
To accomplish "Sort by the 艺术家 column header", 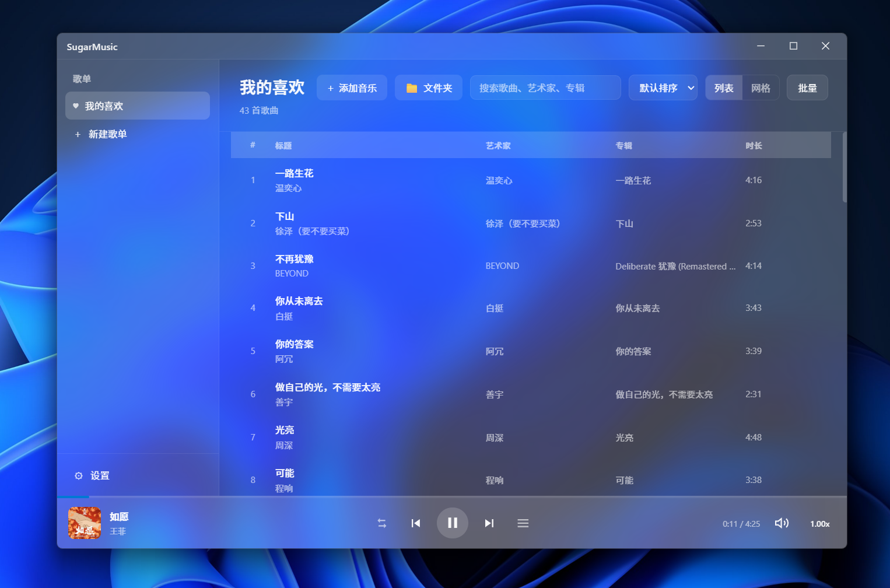I will (498, 145).
